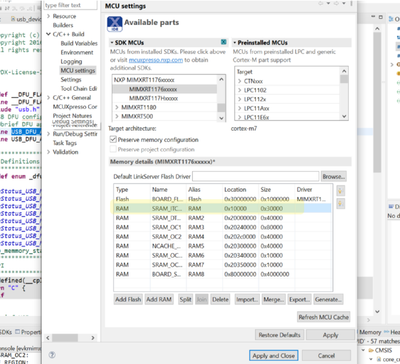Image resolution: width=400 pixels, height=364 pixels.
Task: Click the Delete memory button
Action: [220, 299]
